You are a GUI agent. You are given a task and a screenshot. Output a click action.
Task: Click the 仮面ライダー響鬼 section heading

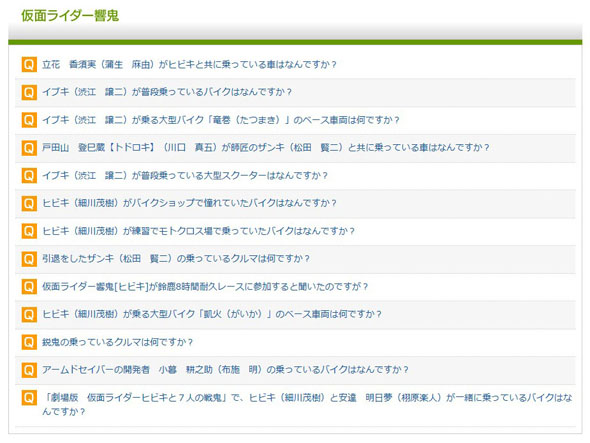(x=70, y=16)
